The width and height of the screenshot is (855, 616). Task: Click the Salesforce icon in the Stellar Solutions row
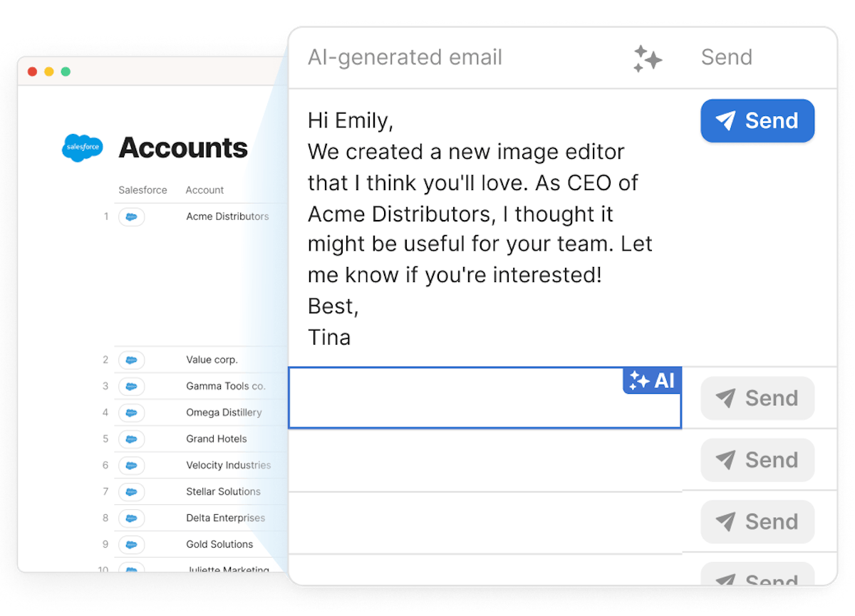[131, 491]
